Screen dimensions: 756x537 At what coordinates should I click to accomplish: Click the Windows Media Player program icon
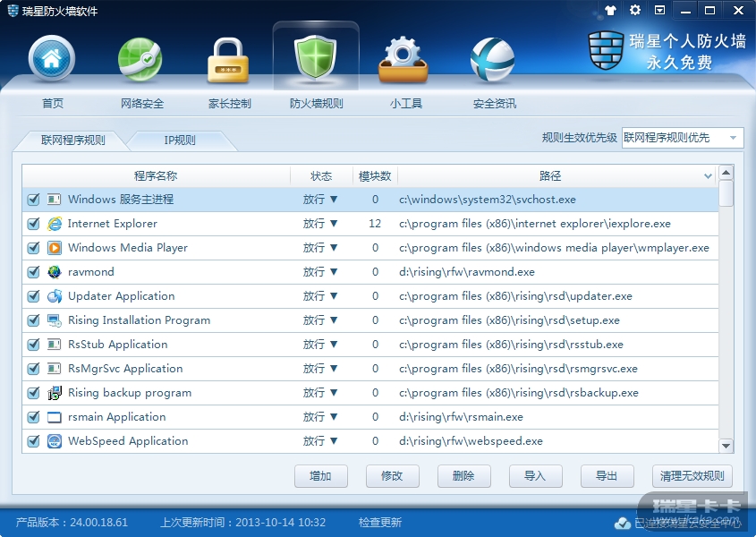click(x=55, y=248)
